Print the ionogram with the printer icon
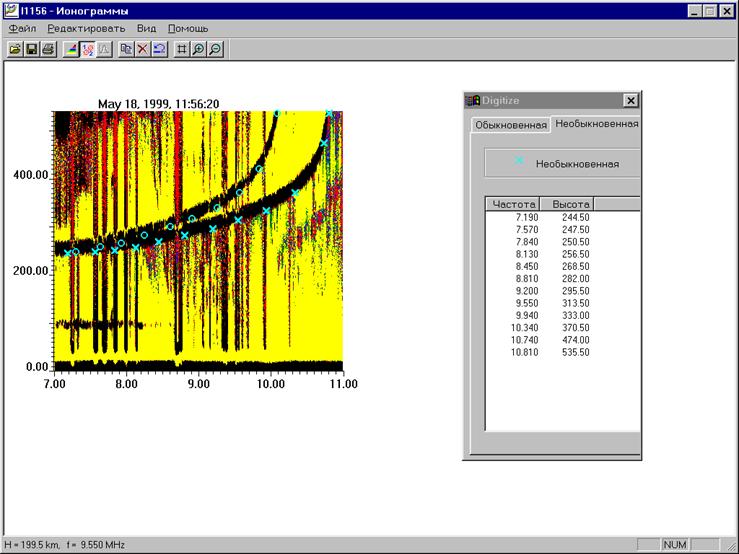Viewport: 739px width, 554px height. [x=48, y=49]
